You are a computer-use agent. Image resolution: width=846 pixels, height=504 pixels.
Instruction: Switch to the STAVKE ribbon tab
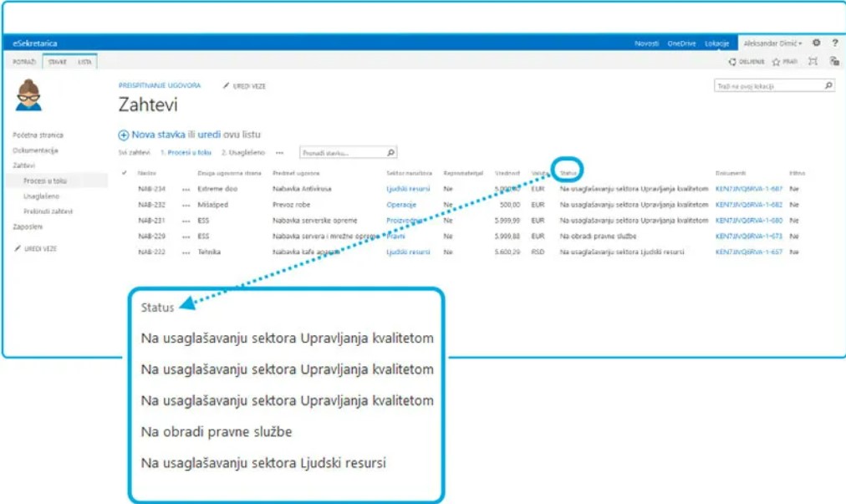coord(58,62)
